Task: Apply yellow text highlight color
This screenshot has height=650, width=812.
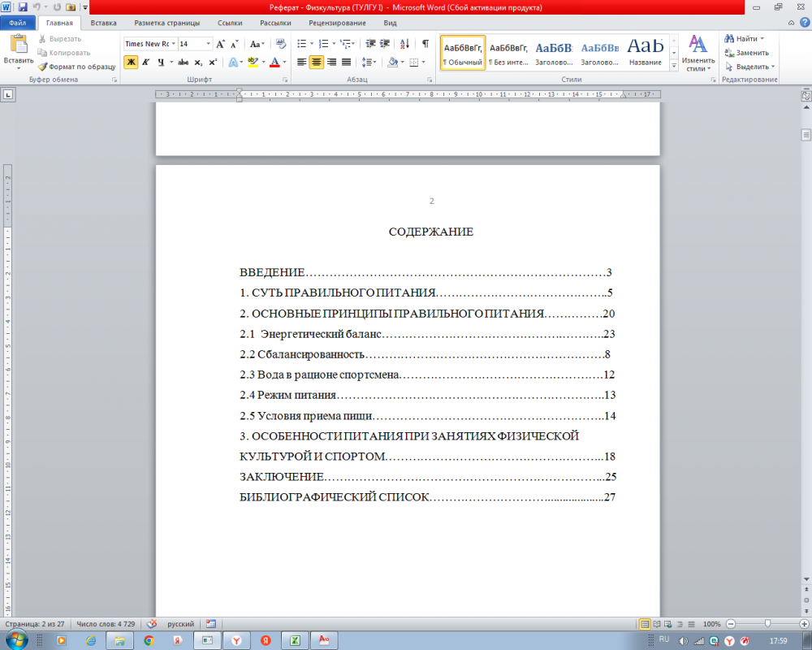Action: tap(253, 63)
